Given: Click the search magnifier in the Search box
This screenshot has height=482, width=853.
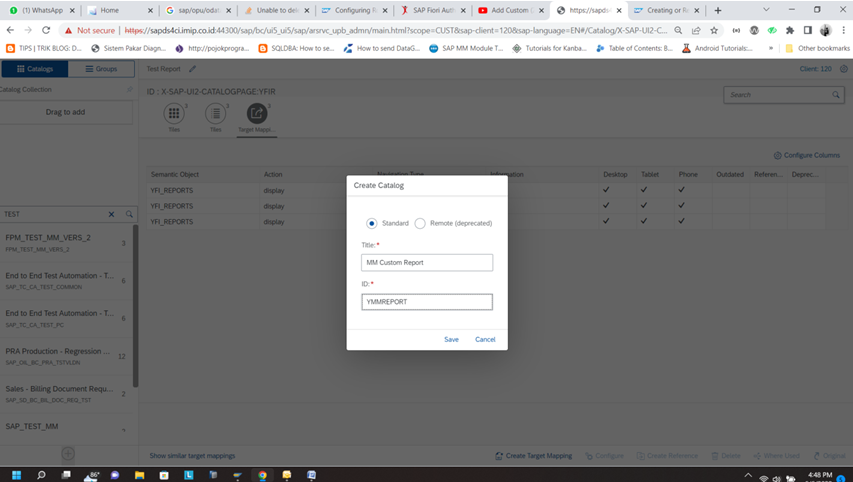Looking at the screenshot, I should coord(836,95).
